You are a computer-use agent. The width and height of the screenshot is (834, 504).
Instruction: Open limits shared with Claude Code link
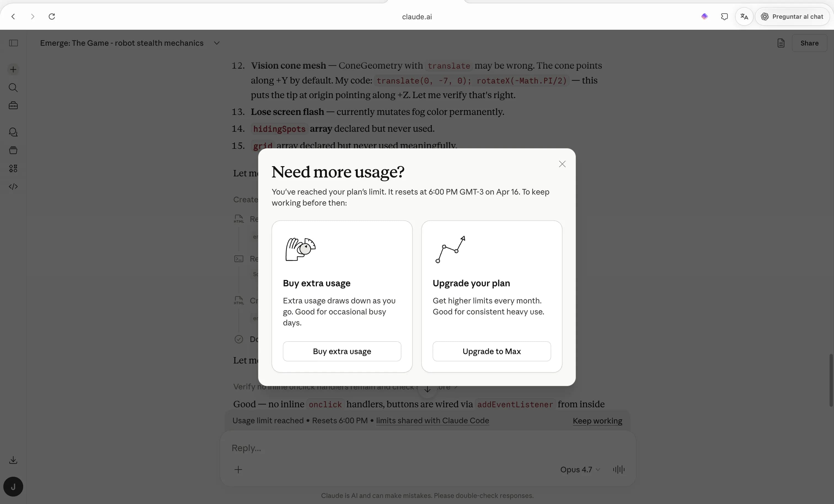[x=432, y=421]
